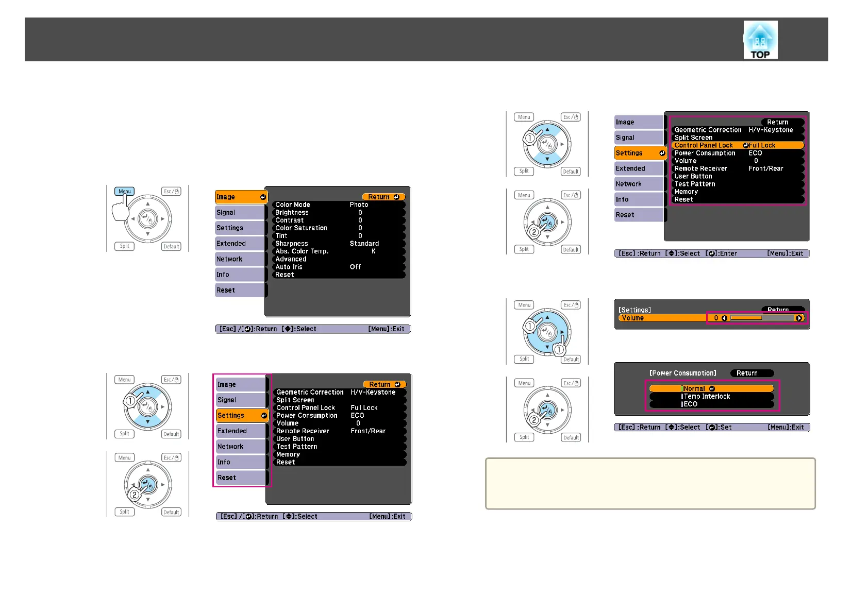Screen dimensions: 868x613
Task: Click the Tint row
Action: click(339, 236)
